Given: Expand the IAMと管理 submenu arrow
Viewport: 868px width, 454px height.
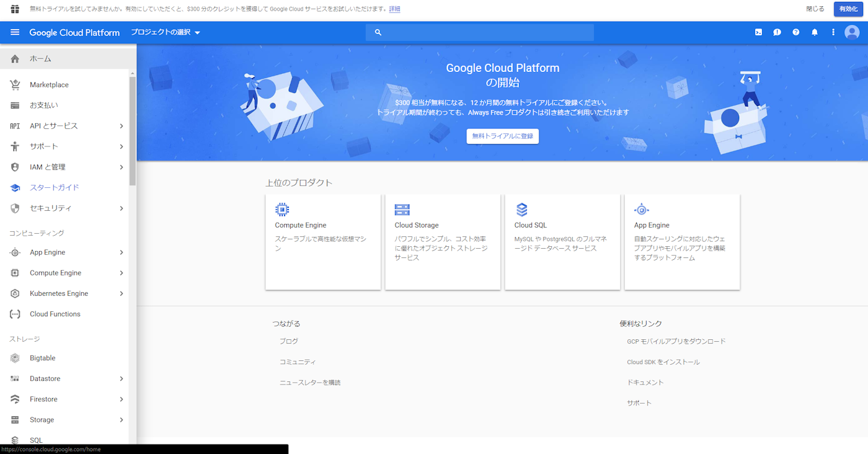Looking at the screenshot, I should pyautogui.click(x=122, y=167).
